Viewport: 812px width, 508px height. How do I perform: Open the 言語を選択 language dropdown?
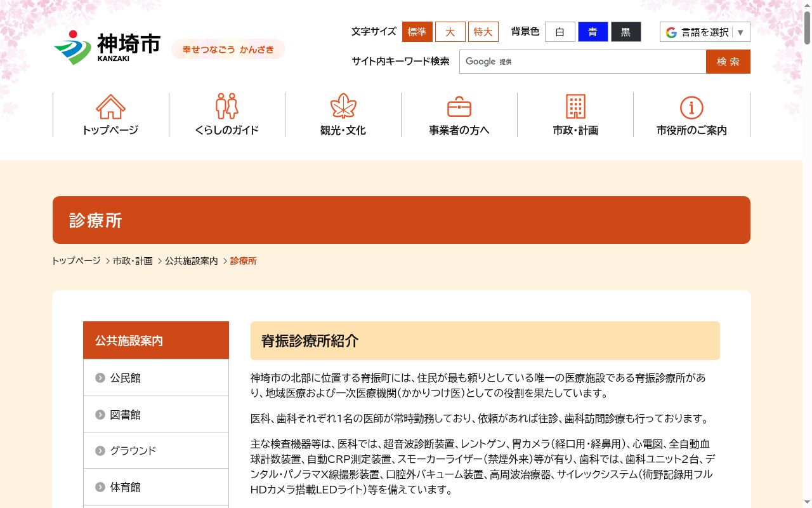pyautogui.click(x=705, y=32)
